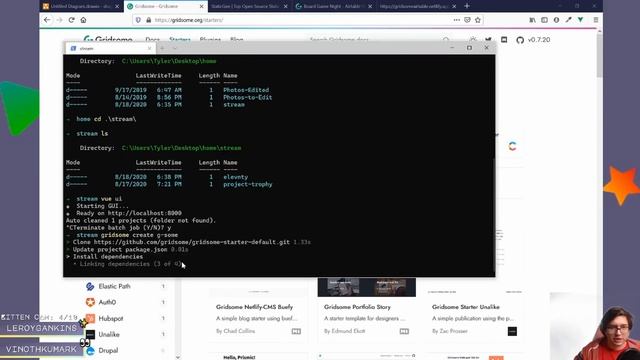Click the Gridsome logo
Viewport: 640px width, 360px height.
tap(108, 39)
